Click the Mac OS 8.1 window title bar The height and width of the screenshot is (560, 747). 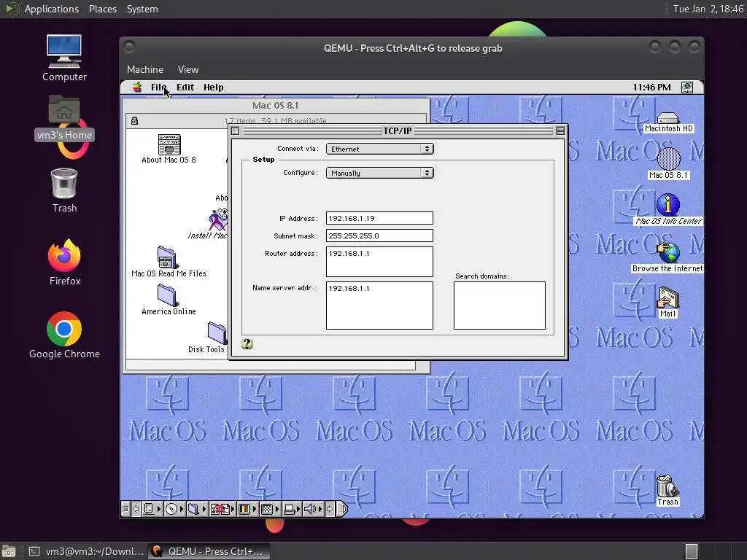[x=276, y=105]
